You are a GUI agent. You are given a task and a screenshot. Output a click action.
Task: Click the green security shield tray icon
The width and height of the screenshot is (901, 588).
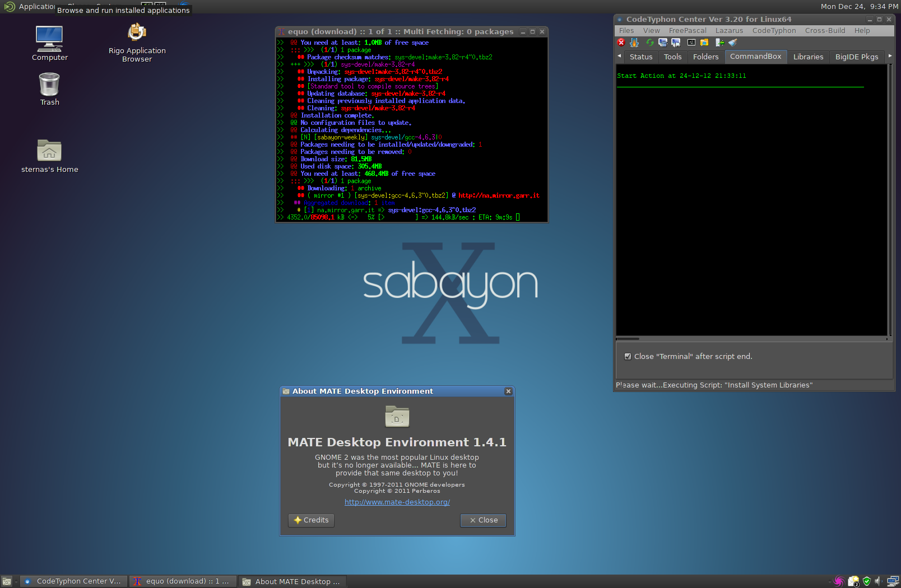pyautogui.click(x=867, y=581)
